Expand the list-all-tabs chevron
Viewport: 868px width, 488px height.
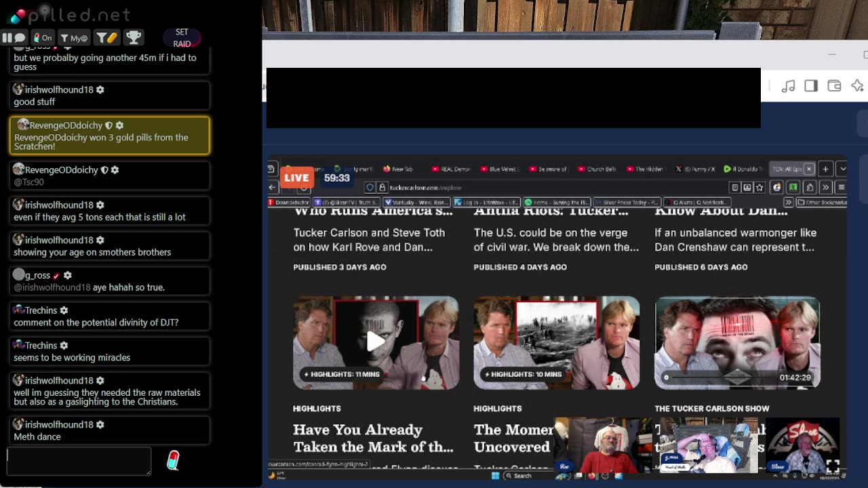point(842,169)
